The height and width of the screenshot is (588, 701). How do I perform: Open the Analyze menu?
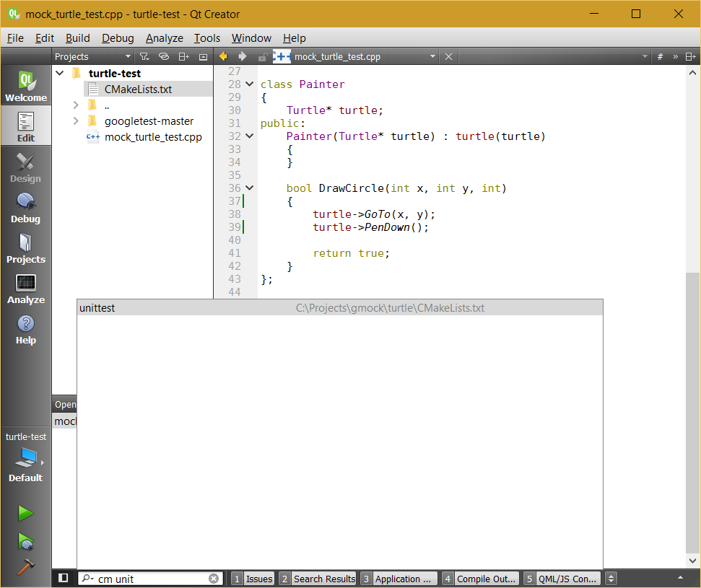tap(165, 38)
